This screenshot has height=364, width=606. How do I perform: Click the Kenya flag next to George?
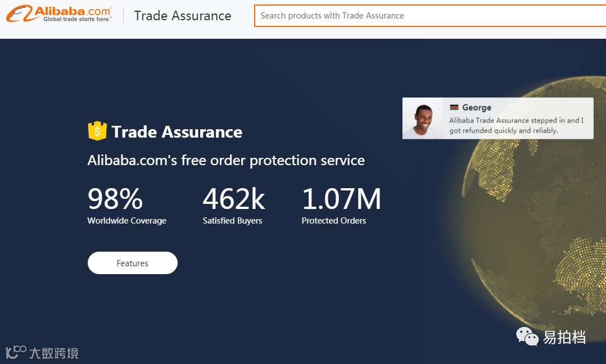pyautogui.click(x=454, y=107)
